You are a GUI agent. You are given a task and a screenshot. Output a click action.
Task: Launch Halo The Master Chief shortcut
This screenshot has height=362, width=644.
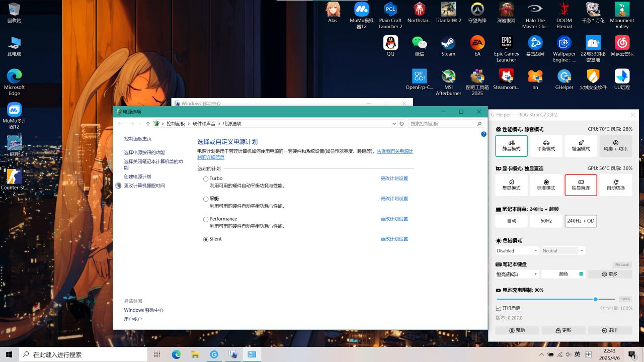point(535,16)
